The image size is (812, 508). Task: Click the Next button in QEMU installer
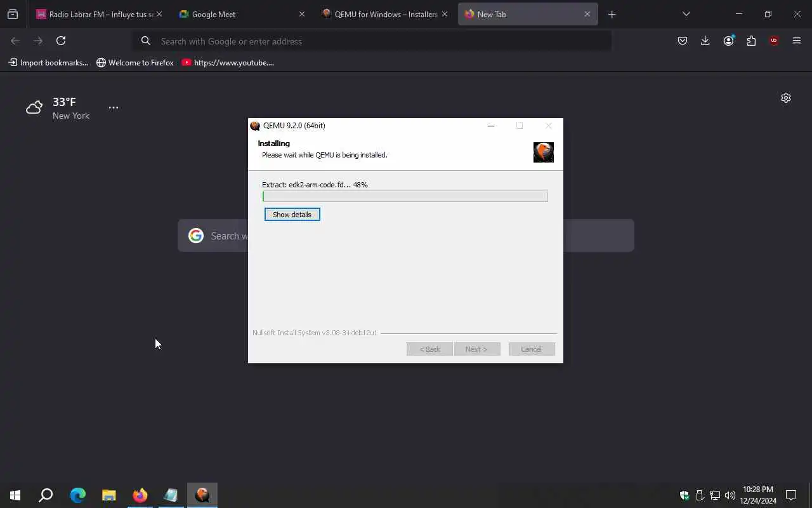pos(477,349)
